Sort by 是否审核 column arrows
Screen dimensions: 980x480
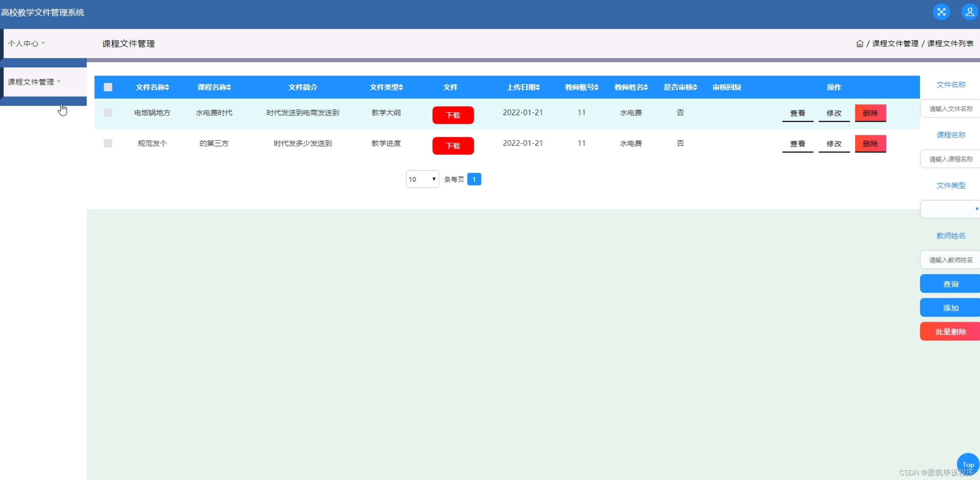tap(695, 87)
